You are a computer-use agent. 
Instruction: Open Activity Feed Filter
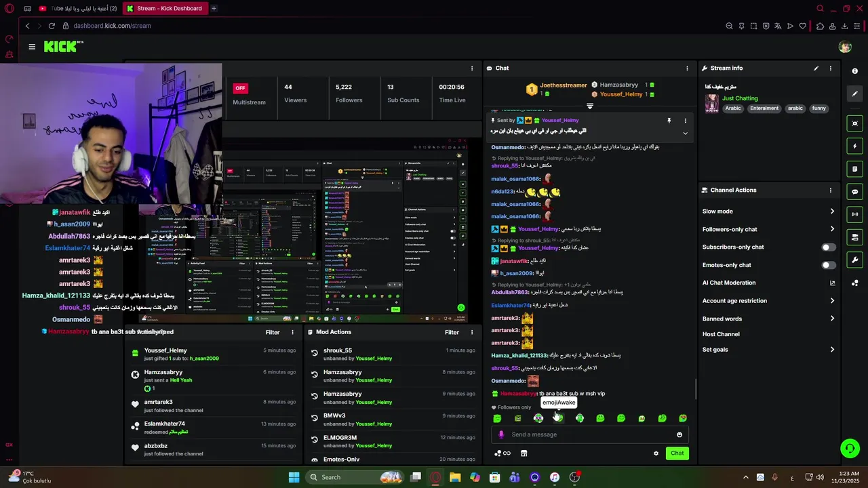tap(273, 332)
